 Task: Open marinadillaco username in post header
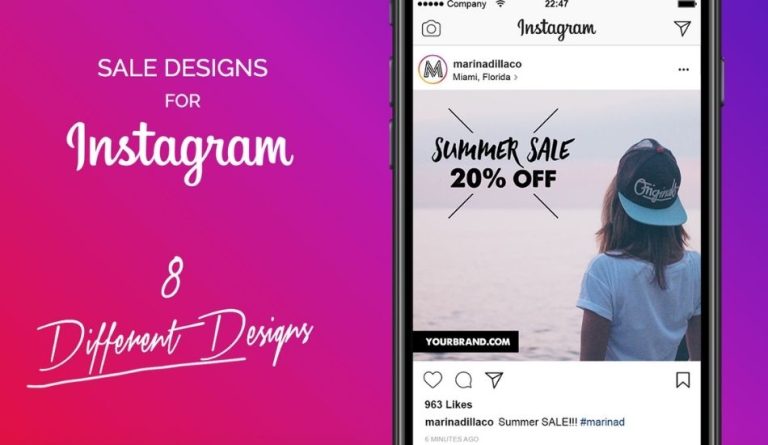487,64
